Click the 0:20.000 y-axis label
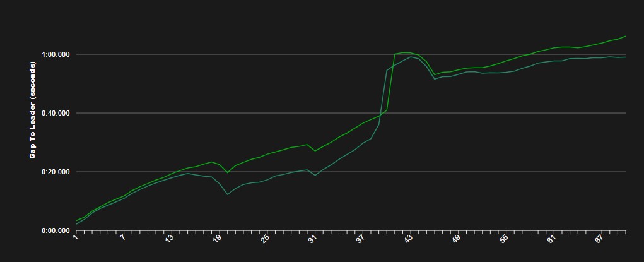Viewport: 644px width, 262px height. click(x=56, y=172)
